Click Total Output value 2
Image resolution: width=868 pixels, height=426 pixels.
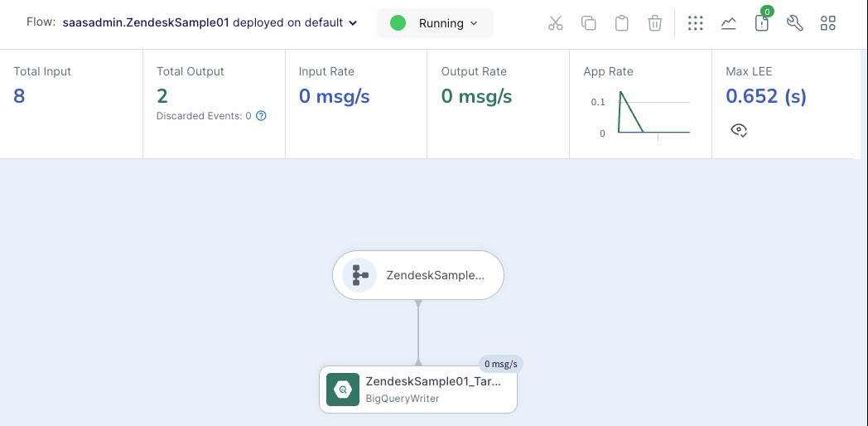tap(162, 96)
